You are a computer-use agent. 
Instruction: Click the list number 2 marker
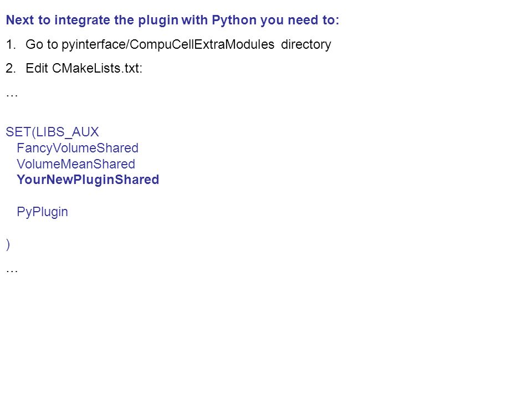[11, 68]
